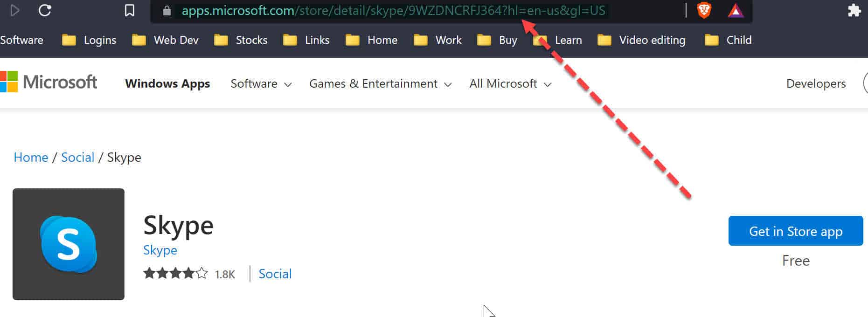Click the Free price label
The image size is (868, 317).
point(796,261)
